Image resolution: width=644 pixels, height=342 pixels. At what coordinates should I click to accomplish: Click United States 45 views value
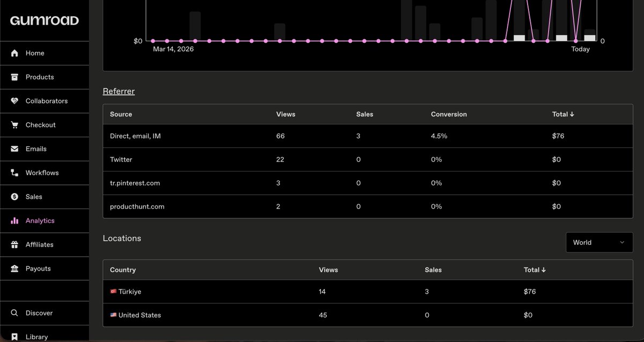tap(323, 315)
